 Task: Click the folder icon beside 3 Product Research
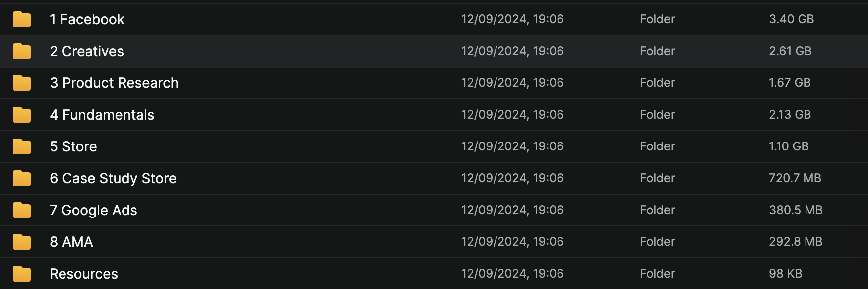(x=22, y=83)
